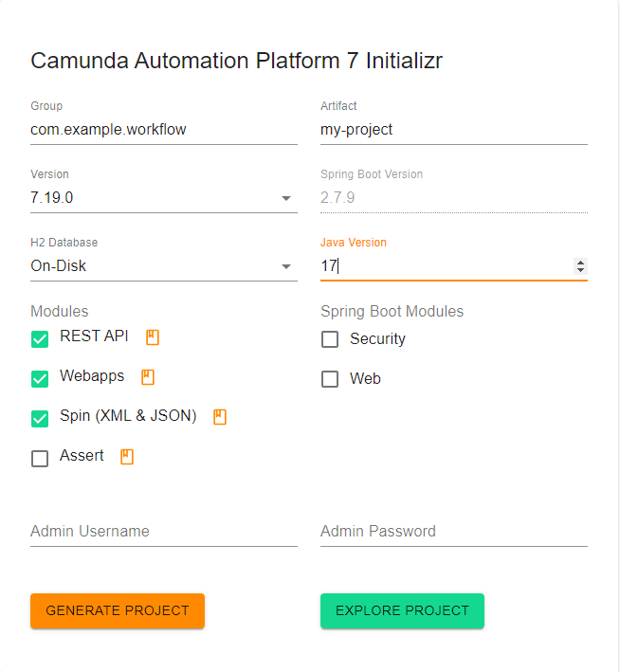Viewport: 620px width, 672px height.
Task: Open Webapps documentation book icon
Action: (147, 376)
